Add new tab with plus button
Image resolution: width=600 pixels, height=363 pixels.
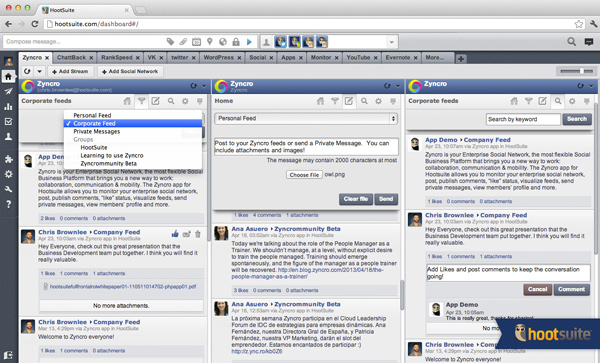coord(461,59)
